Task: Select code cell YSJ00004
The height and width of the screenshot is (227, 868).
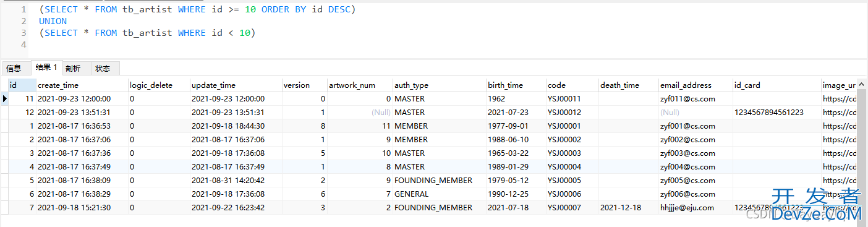Action: pyautogui.click(x=572, y=167)
